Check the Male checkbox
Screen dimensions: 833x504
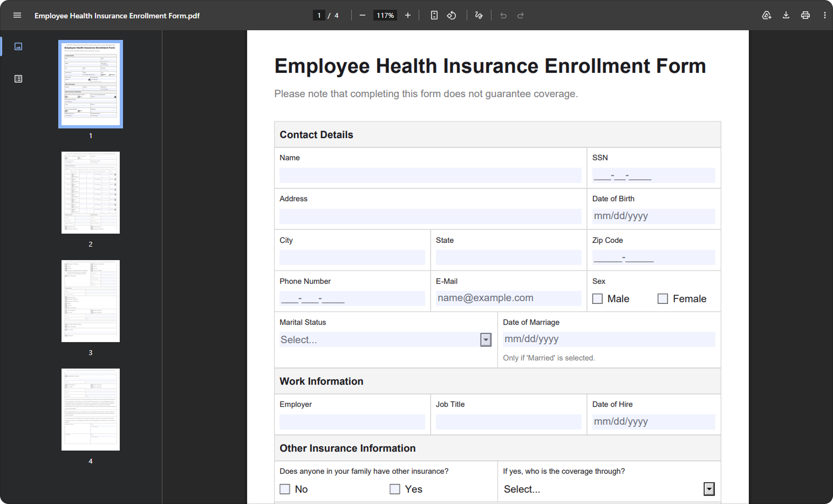pos(597,298)
